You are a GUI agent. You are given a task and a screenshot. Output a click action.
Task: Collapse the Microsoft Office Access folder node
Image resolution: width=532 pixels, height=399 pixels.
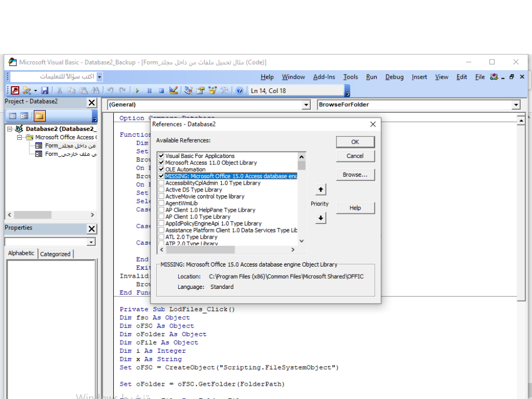coord(19,137)
